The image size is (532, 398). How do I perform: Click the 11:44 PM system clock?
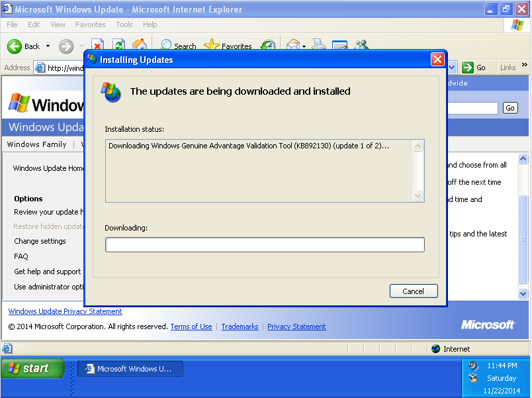pyautogui.click(x=502, y=366)
